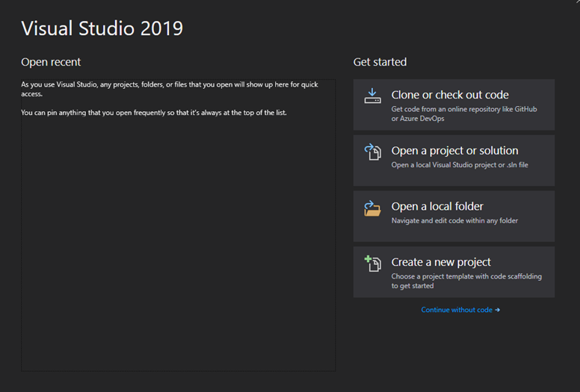The image size is (580, 392).
Task: Choose the Open a project or solution title
Action: pyautogui.click(x=454, y=151)
